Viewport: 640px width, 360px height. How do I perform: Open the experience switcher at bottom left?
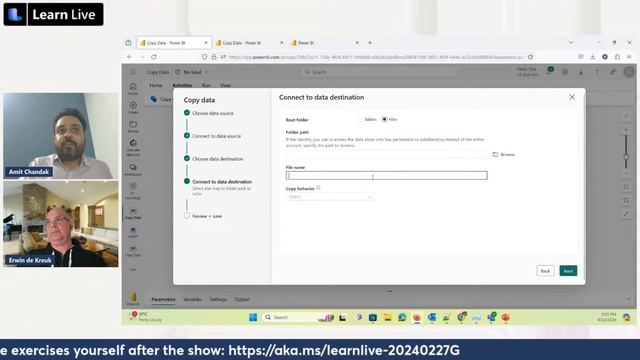[x=133, y=299]
